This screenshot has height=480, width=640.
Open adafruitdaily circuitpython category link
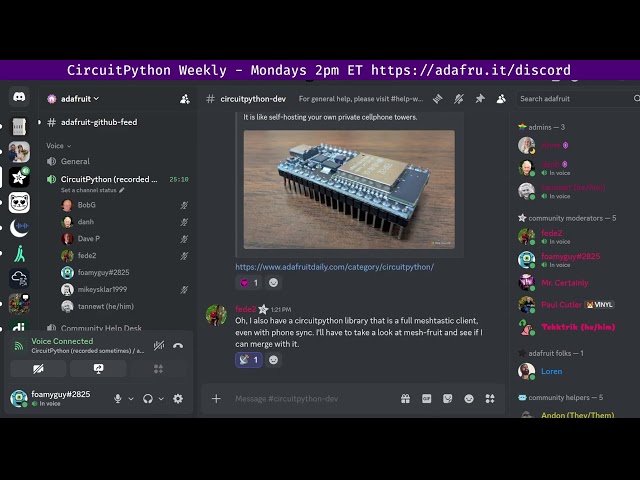coord(334,267)
